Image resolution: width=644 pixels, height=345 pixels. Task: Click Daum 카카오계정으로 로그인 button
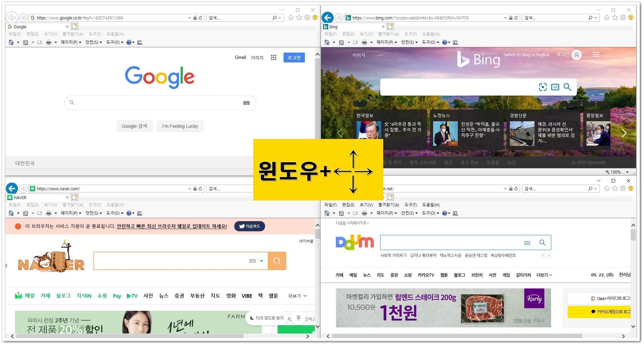pyautogui.click(x=599, y=311)
